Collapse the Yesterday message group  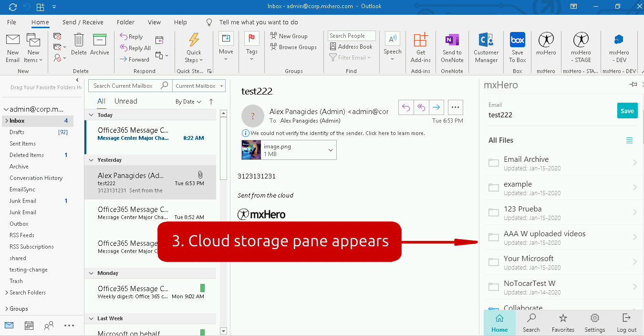click(91, 160)
